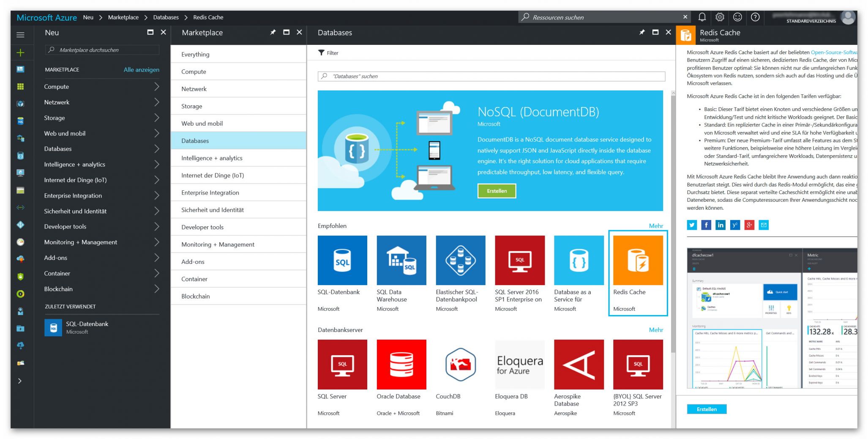Expand the Blockchain category chevron
Screen dimensions: 868x439
pyautogui.click(x=157, y=289)
